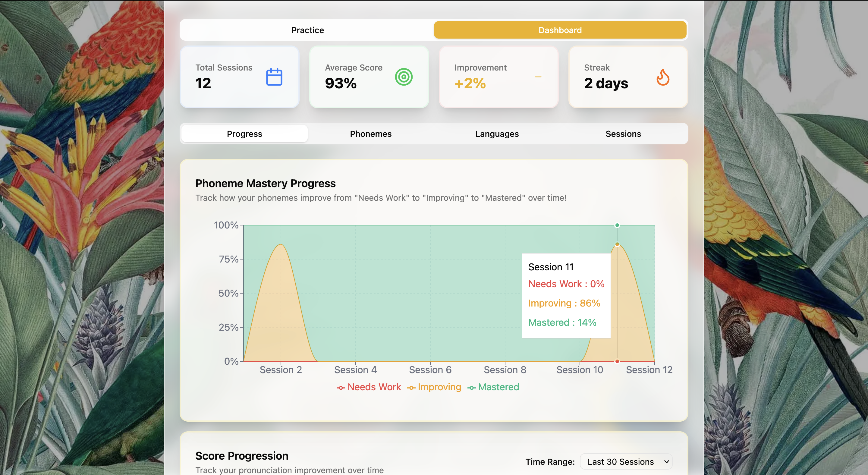The height and width of the screenshot is (475, 868).
Task: Toggle the Mastered series label
Action: [498, 387]
